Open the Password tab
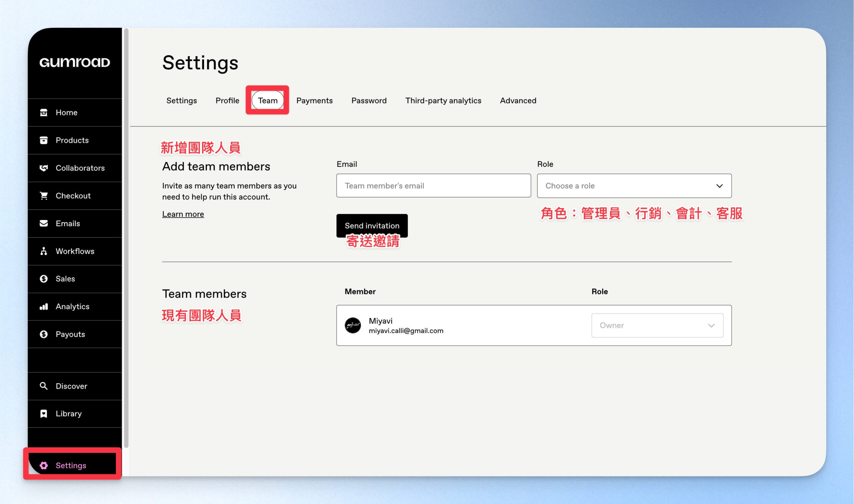 (x=369, y=100)
